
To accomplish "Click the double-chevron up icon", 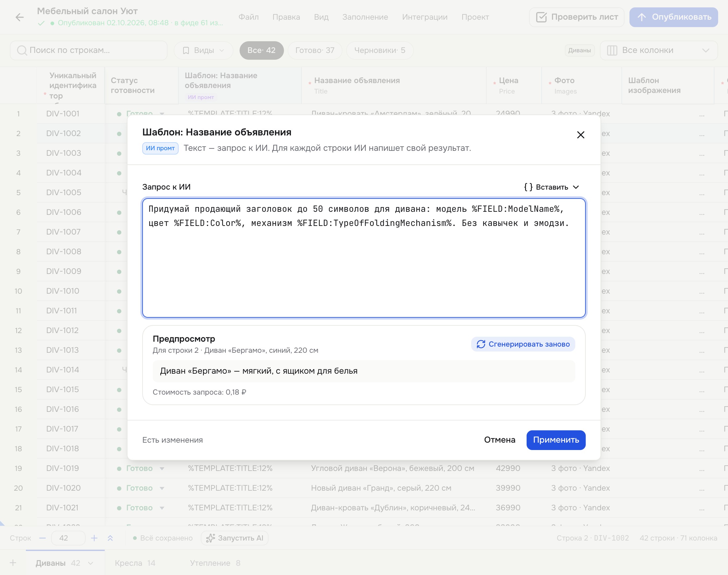I will click(110, 538).
